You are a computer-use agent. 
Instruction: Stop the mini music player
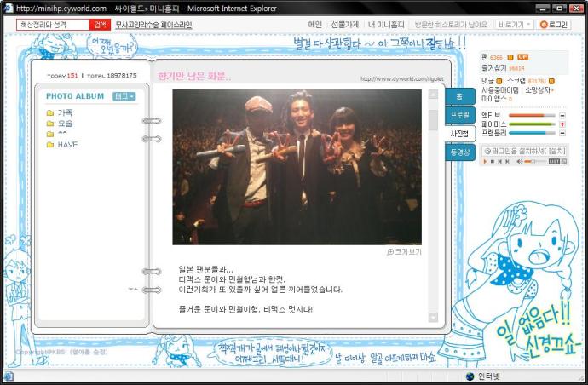pyautogui.click(x=493, y=161)
